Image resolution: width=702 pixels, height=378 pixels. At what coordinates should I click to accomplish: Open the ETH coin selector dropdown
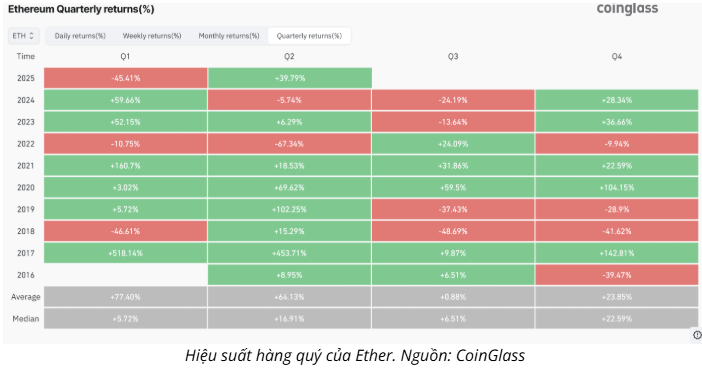click(x=24, y=36)
